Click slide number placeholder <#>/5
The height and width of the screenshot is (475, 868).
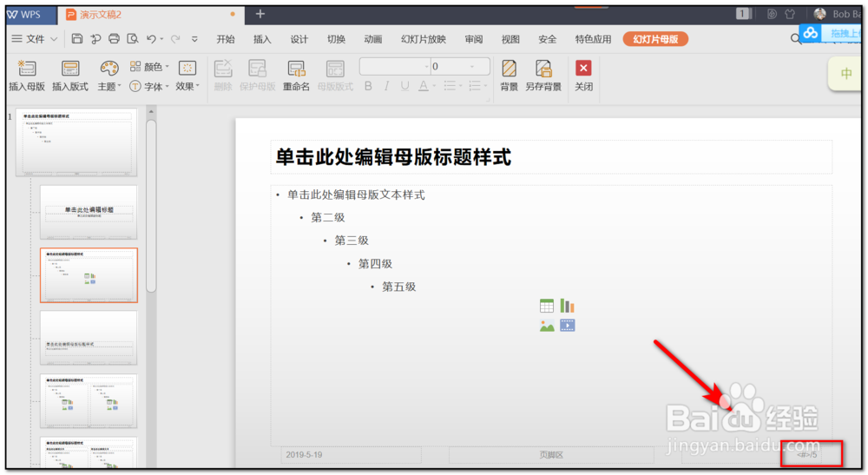(x=806, y=455)
